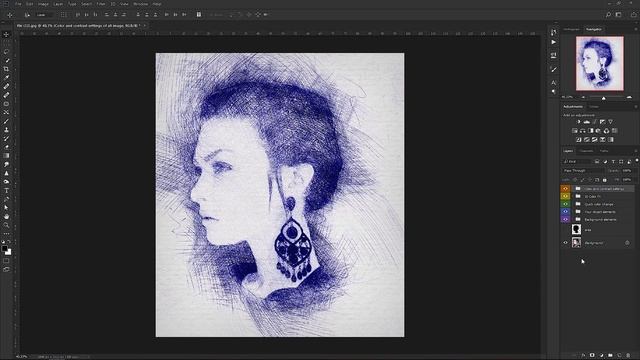Select the Horizontal Type tool

(x=6, y=190)
